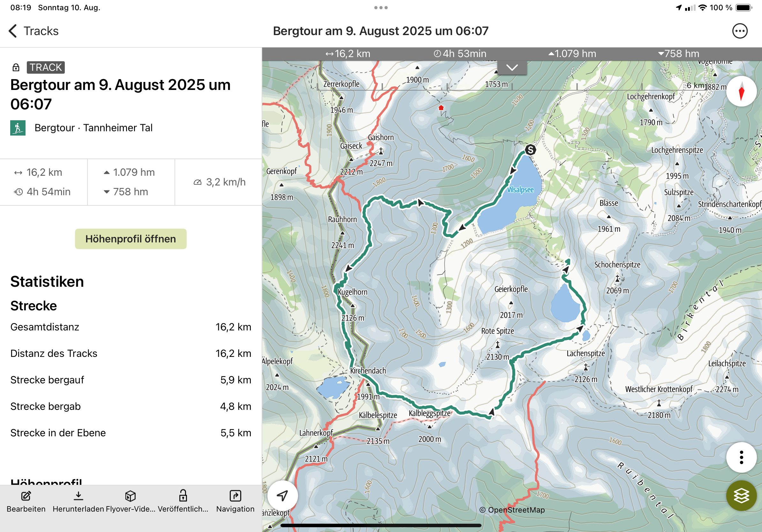Center map on current location arrow
This screenshot has height=532, width=762.
[282, 496]
